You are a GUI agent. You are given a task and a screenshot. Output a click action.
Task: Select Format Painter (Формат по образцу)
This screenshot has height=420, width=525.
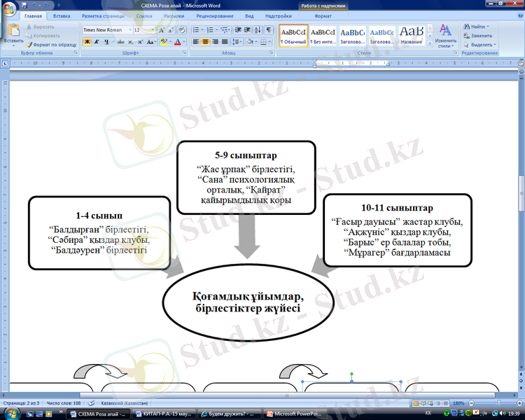pyautogui.click(x=51, y=44)
